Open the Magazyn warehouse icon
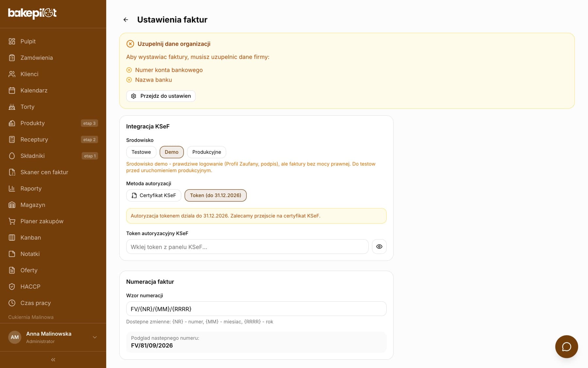The width and height of the screenshot is (588, 368). [12, 205]
